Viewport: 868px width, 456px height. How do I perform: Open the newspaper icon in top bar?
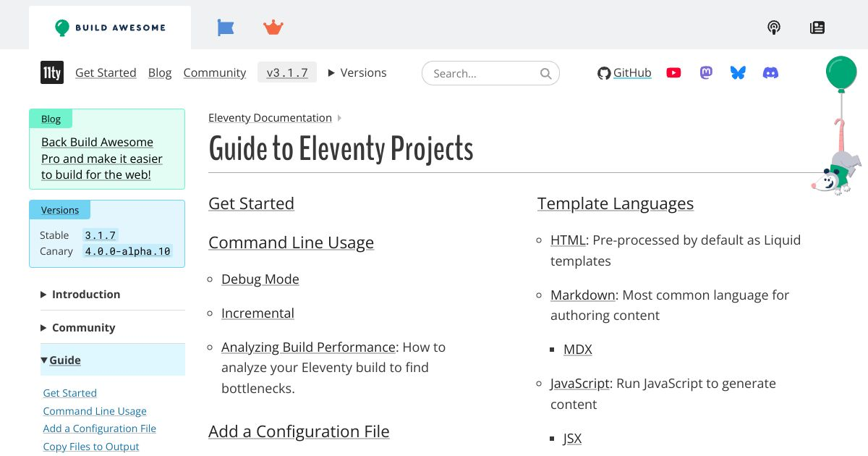coord(817,28)
